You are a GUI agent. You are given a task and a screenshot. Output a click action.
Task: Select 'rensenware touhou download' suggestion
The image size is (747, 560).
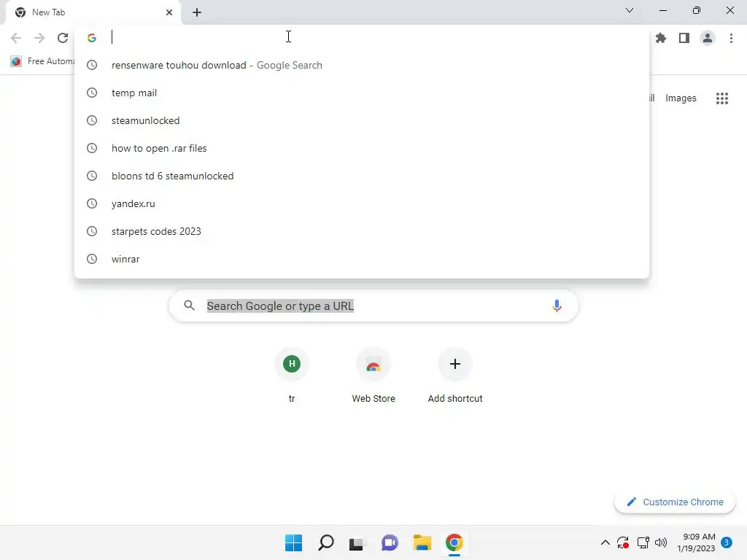pyautogui.click(x=362, y=65)
